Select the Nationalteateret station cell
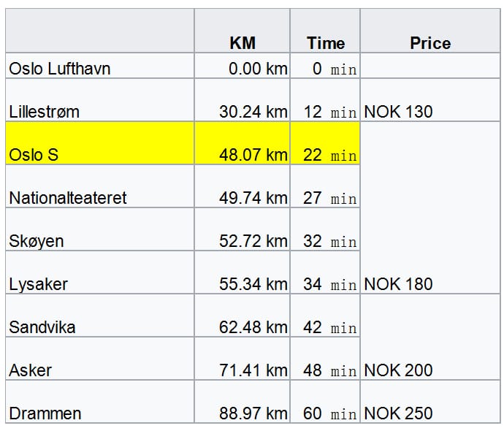The width and height of the screenshot is (504, 431). coord(100,186)
